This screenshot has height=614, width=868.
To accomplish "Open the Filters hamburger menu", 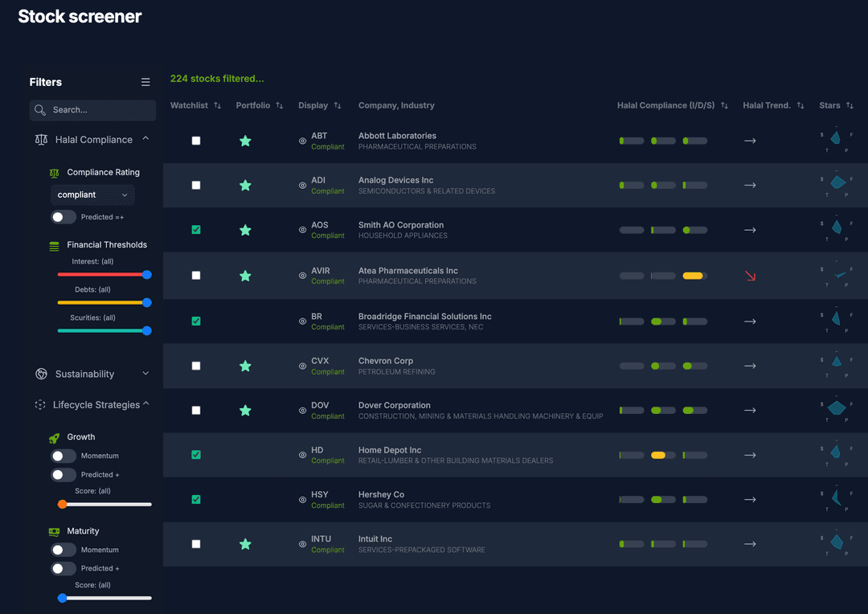I will click(145, 81).
